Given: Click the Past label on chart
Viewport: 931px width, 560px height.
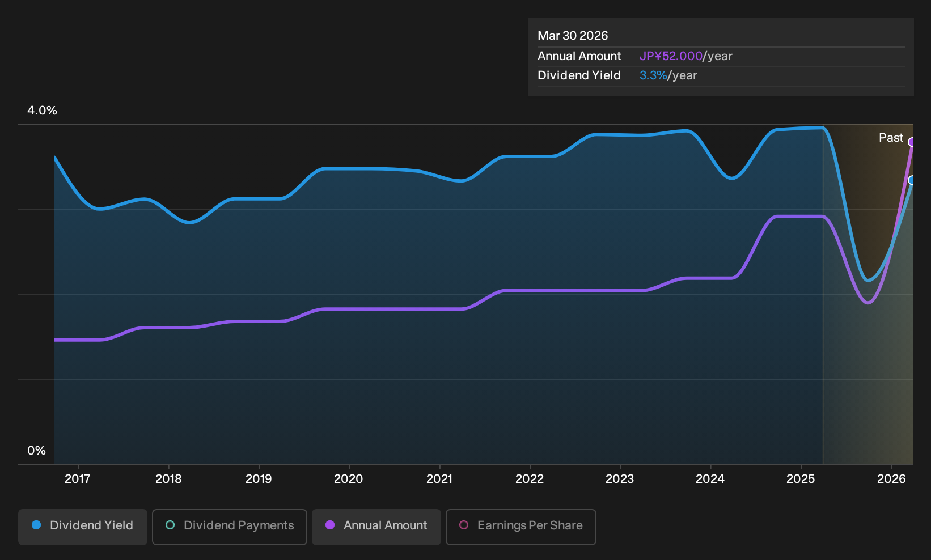Looking at the screenshot, I should (891, 138).
